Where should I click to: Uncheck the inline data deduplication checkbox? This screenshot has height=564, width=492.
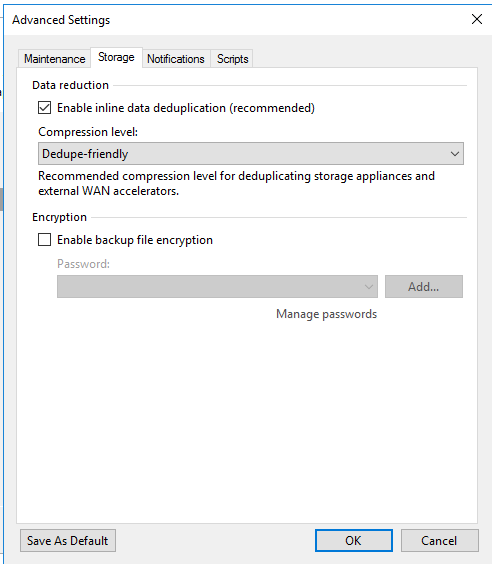click(x=45, y=108)
